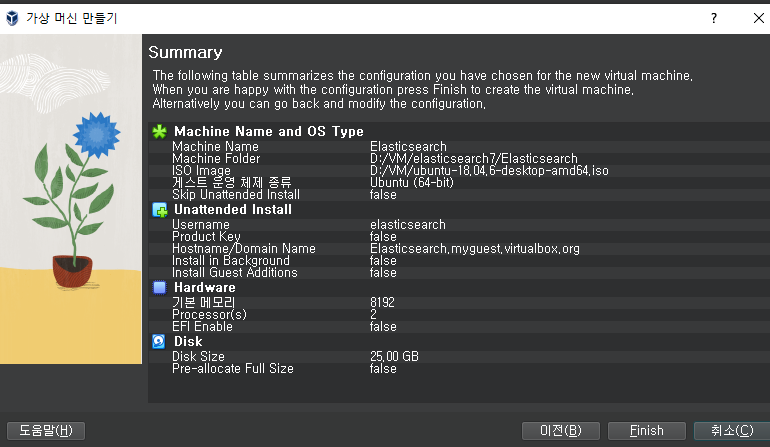Viewport: 770px width, 447px height.
Task: Click the ISO Image row label
Action: [x=201, y=170]
